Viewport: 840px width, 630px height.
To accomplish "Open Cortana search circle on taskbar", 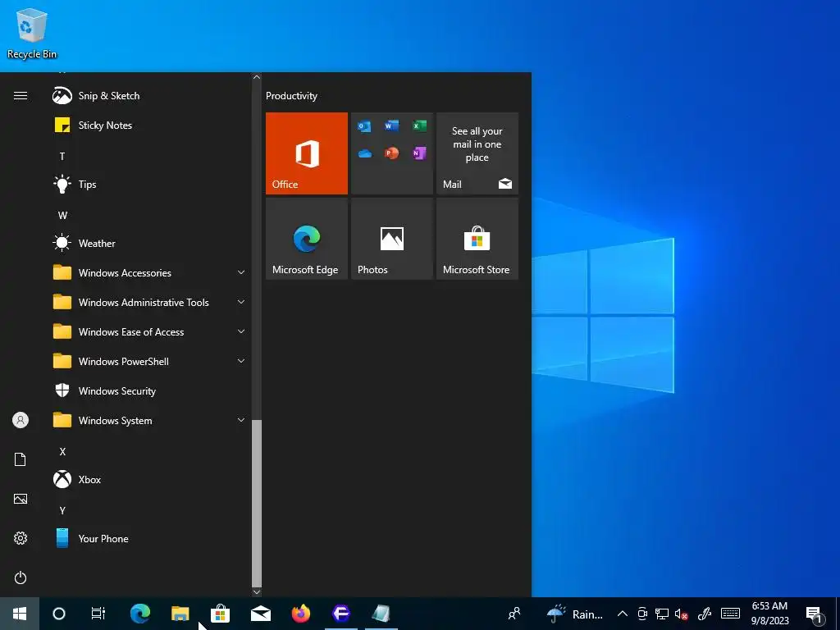I will point(59,614).
